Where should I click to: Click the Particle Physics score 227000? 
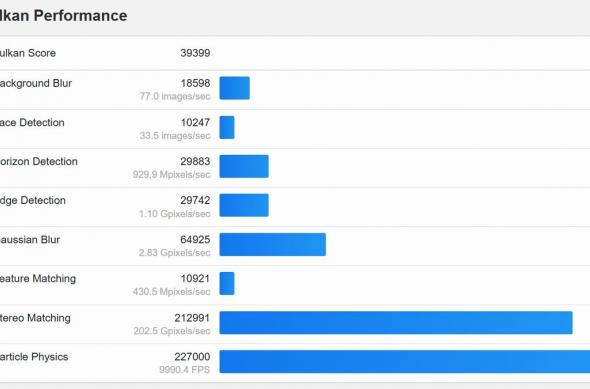(192, 357)
